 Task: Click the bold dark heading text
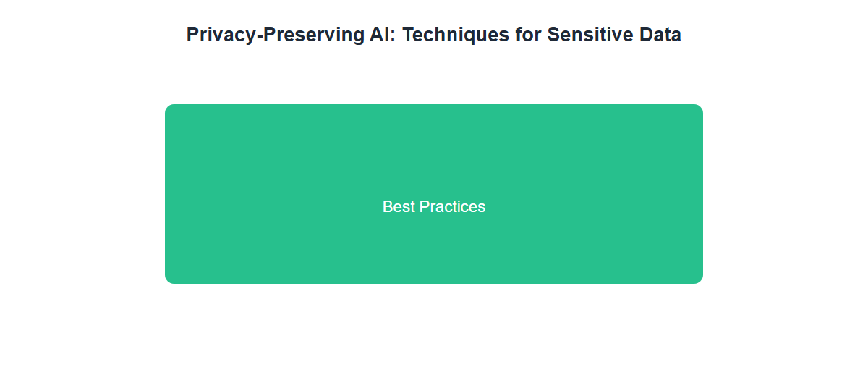tap(434, 35)
